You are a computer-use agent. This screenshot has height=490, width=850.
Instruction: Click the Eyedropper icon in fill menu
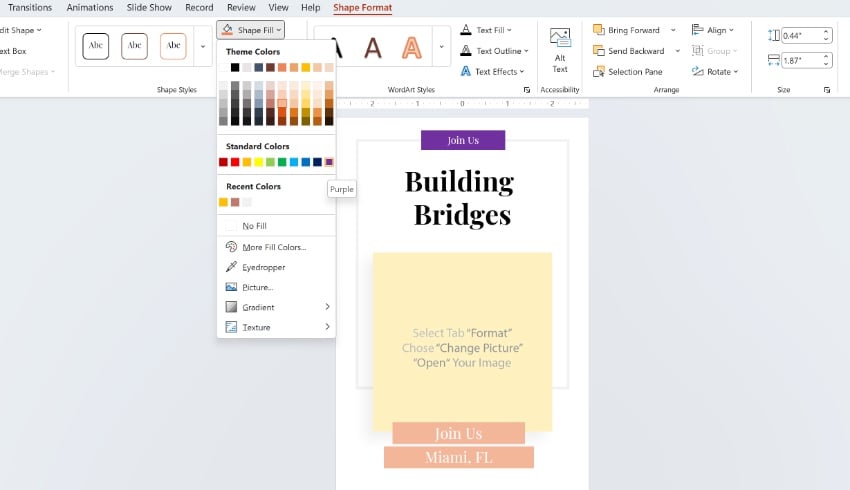[231, 267]
